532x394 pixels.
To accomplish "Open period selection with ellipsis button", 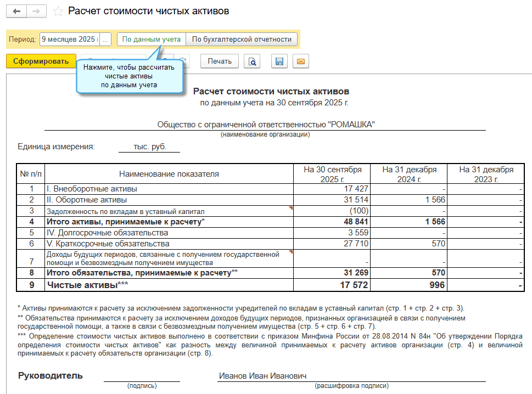I will [x=105, y=40].
